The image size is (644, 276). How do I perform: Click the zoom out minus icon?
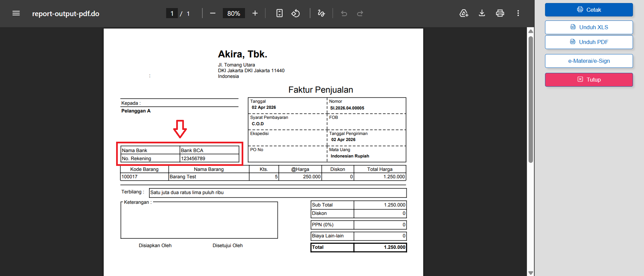point(212,13)
